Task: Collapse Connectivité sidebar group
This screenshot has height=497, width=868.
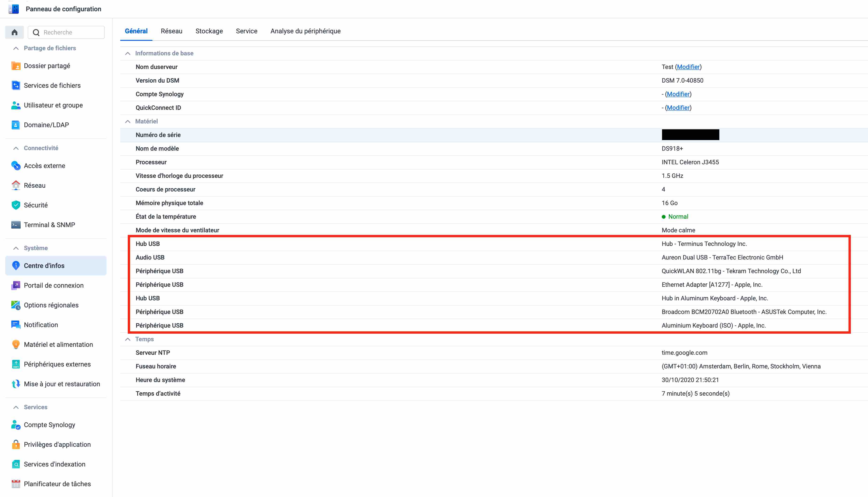Action: tap(16, 148)
